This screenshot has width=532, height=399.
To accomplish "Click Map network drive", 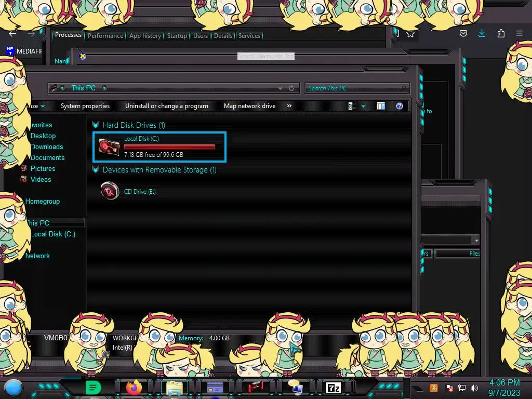I will tap(250, 106).
